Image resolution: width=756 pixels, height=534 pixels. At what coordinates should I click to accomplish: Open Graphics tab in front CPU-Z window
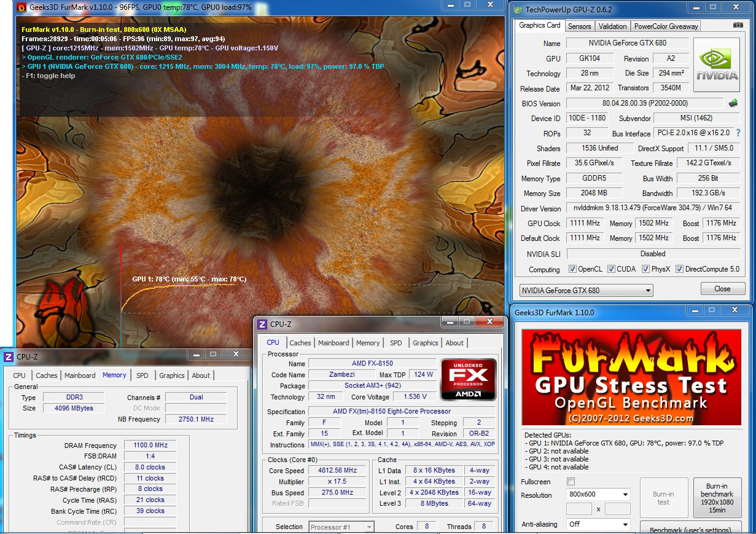426,343
